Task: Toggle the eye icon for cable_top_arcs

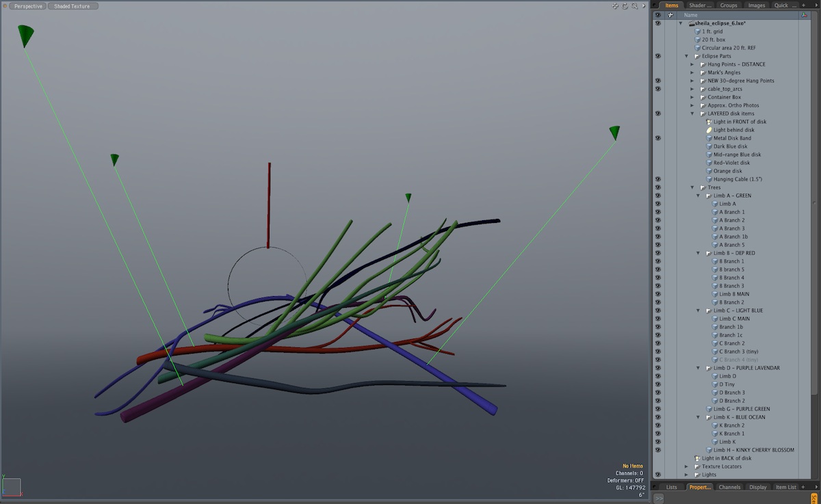Action: pos(657,89)
